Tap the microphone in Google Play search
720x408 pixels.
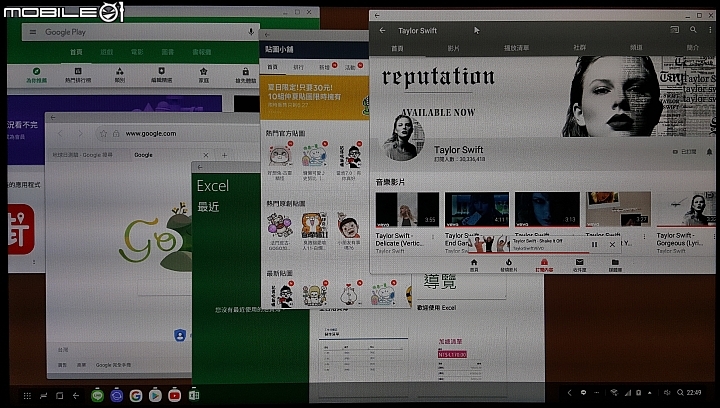click(251, 32)
